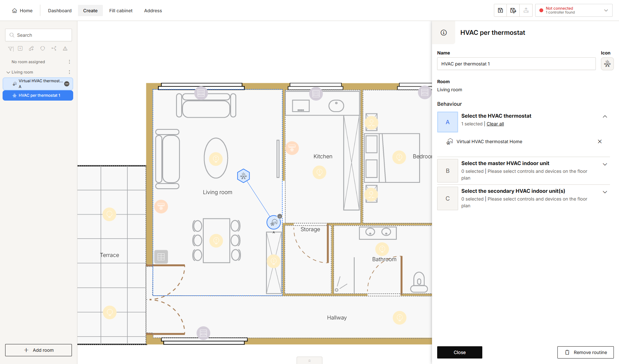Click the Close button

[x=460, y=352]
